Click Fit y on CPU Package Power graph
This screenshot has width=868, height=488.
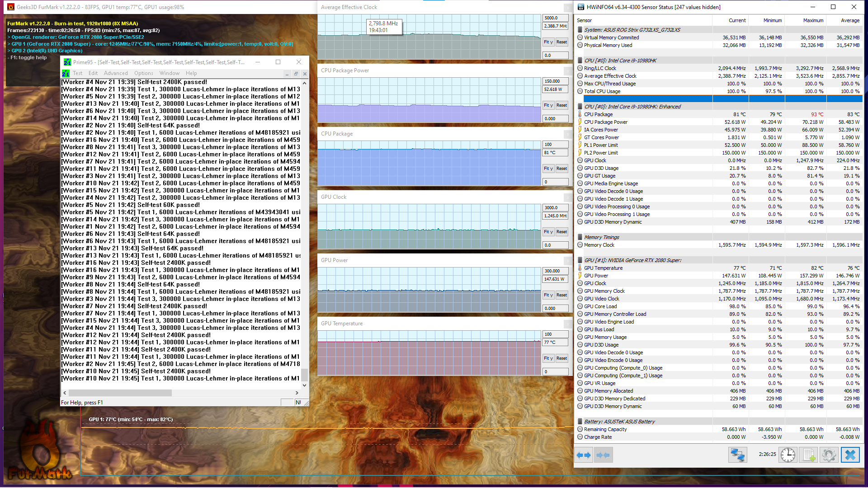[x=548, y=105]
